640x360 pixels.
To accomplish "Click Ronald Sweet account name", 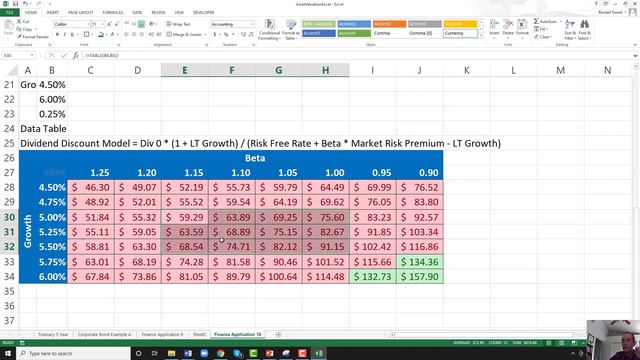I will [611, 13].
